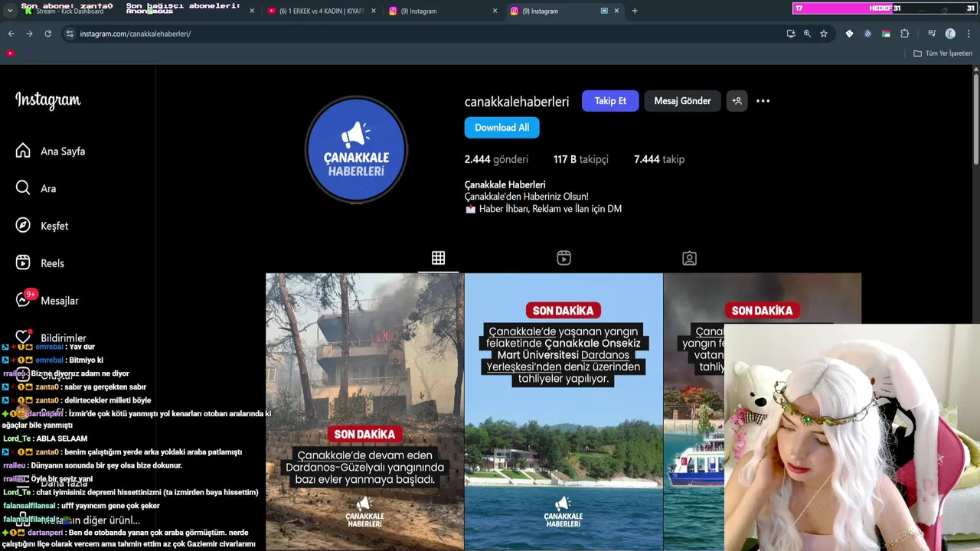Viewport: 980px width, 551px height.
Task: Switch to profile Reels tab icon
Action: click(x=563, y=258)
